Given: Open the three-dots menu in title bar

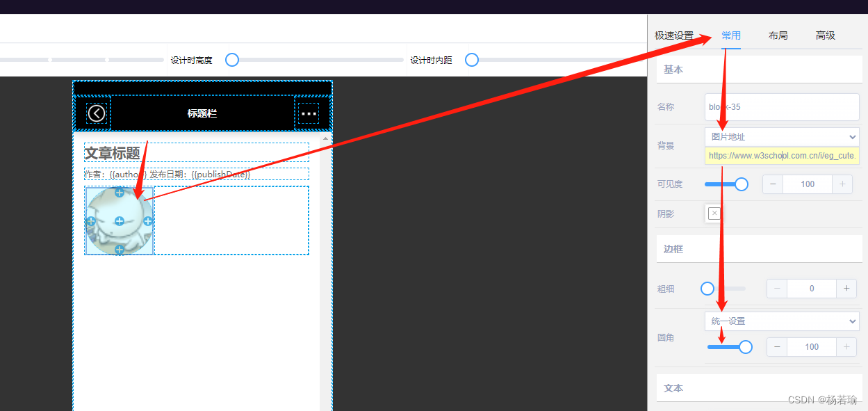Looking at the screenshot, I should pos(309,113).
